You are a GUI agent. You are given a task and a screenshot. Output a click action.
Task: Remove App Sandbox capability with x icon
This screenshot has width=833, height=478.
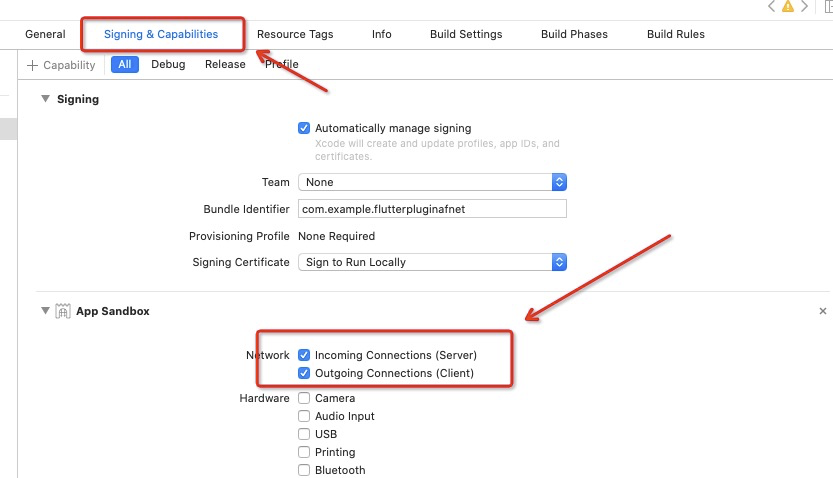pyautogui.click(x=822, y=311)
